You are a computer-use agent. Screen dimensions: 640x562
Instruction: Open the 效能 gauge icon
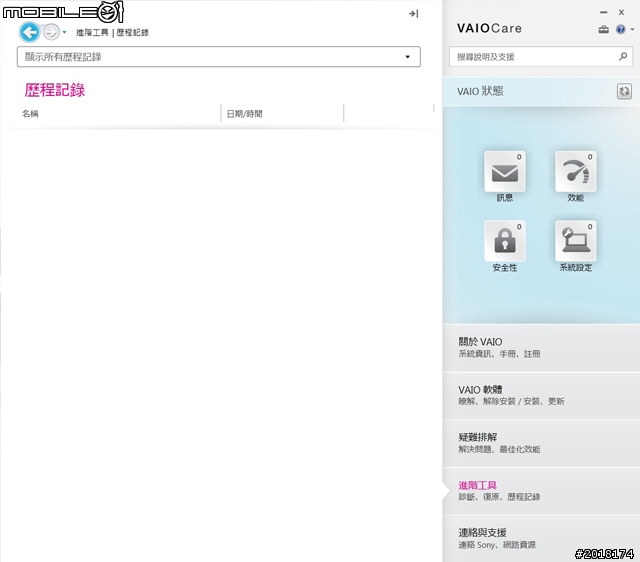click(x=576, y=172)
